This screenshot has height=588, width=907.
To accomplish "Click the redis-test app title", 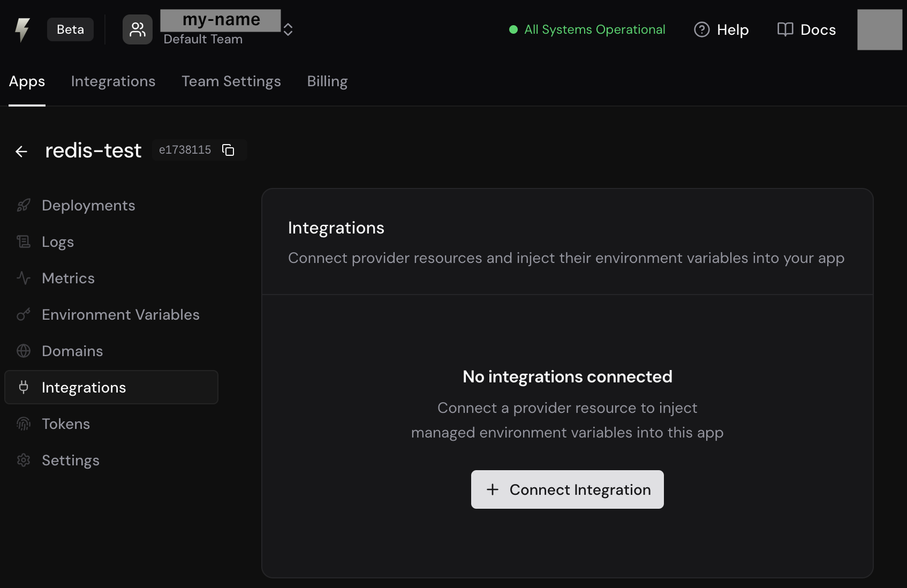I will click(x=93, y=150).
